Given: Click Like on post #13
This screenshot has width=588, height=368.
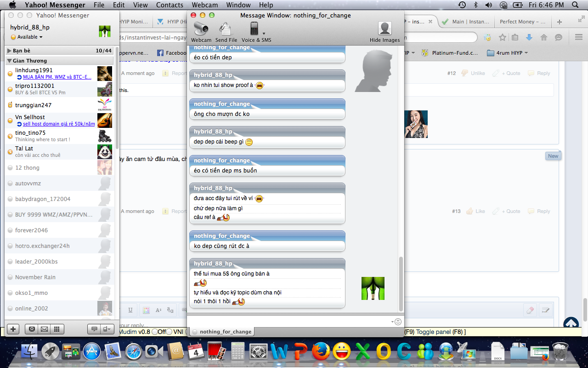Looking at the screenshot, I should pos(475,211).
